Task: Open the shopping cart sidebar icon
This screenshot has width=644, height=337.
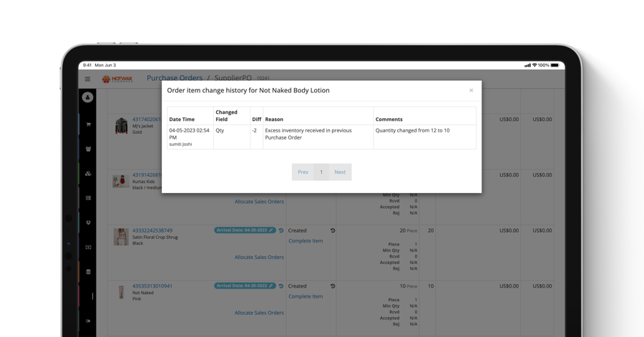Action: [88, 124]
